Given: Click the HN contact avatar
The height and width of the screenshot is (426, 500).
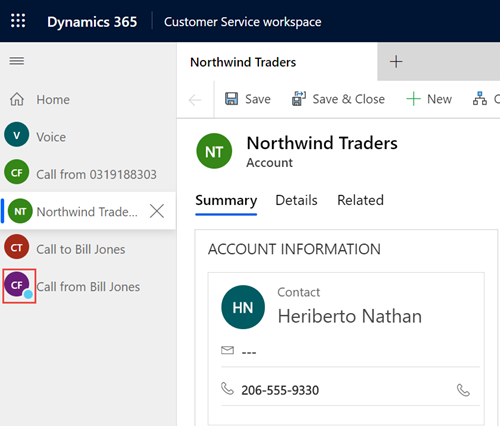Looking at the screenshot, I should click(243, 307).
